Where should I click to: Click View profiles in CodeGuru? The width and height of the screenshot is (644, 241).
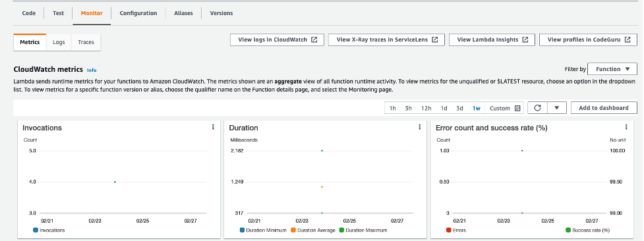[x=588, y=40]
